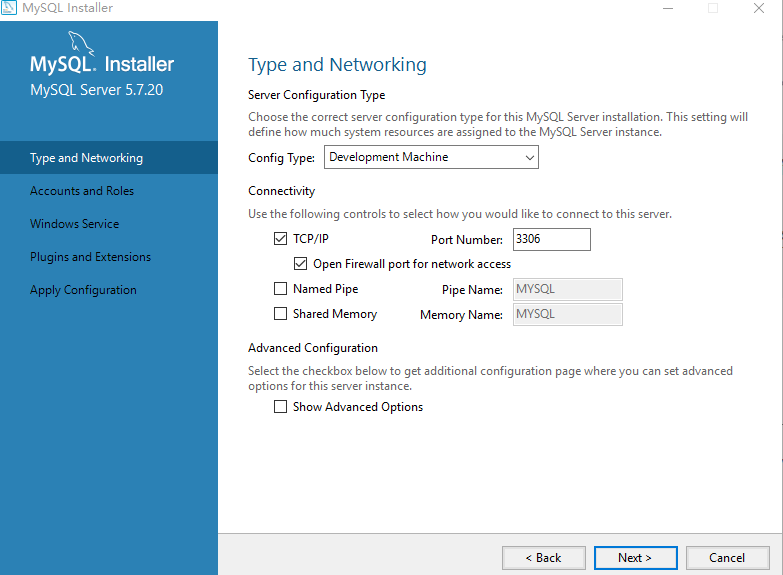This screenshot has height=575, width=783.
Task: Open the Windows Service step
Action: (x=74, y=224)
